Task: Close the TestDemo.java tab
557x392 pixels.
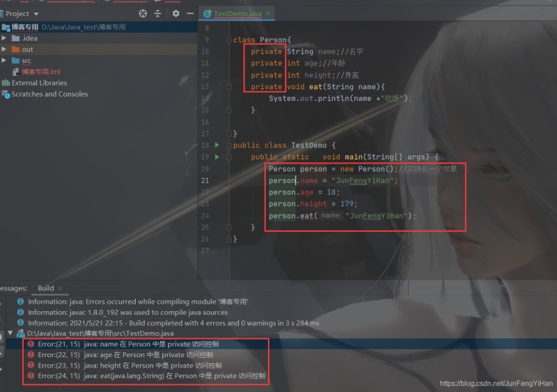Action: [x=268, y=13]
